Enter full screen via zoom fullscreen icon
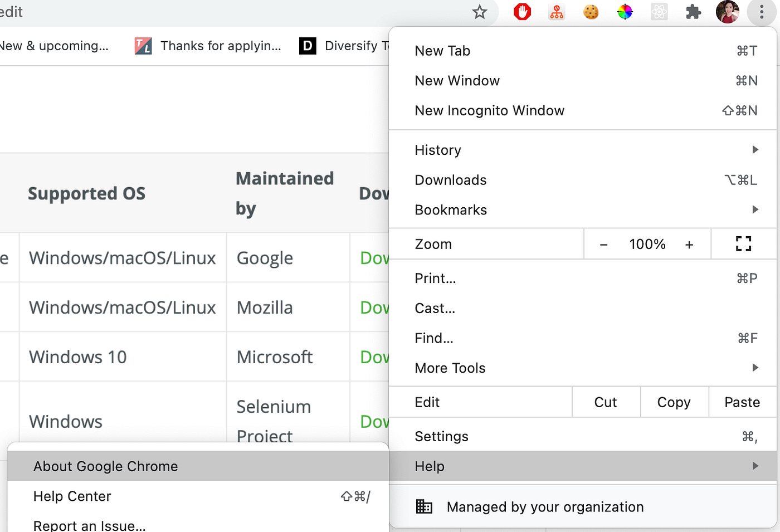 (743, 243)
